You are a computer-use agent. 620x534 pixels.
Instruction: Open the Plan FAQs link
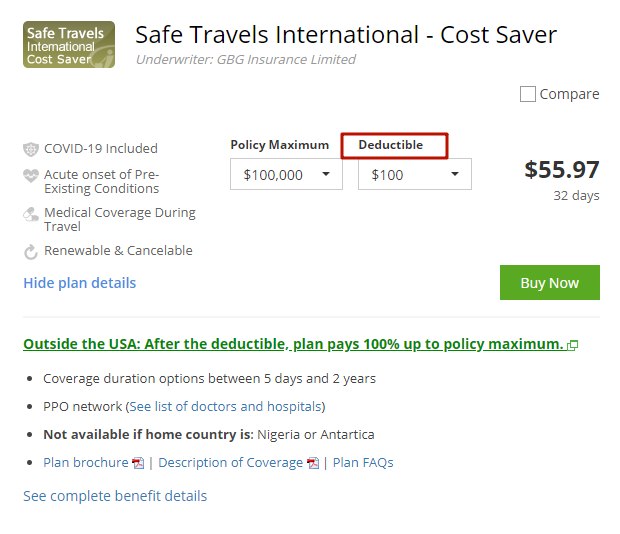[x=363, y=462]
